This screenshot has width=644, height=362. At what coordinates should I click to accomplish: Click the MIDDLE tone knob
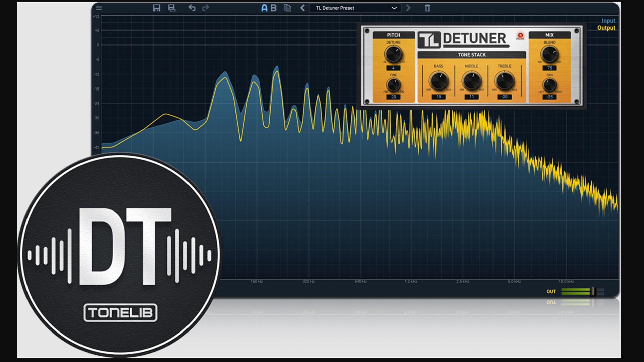click(472, 81)
